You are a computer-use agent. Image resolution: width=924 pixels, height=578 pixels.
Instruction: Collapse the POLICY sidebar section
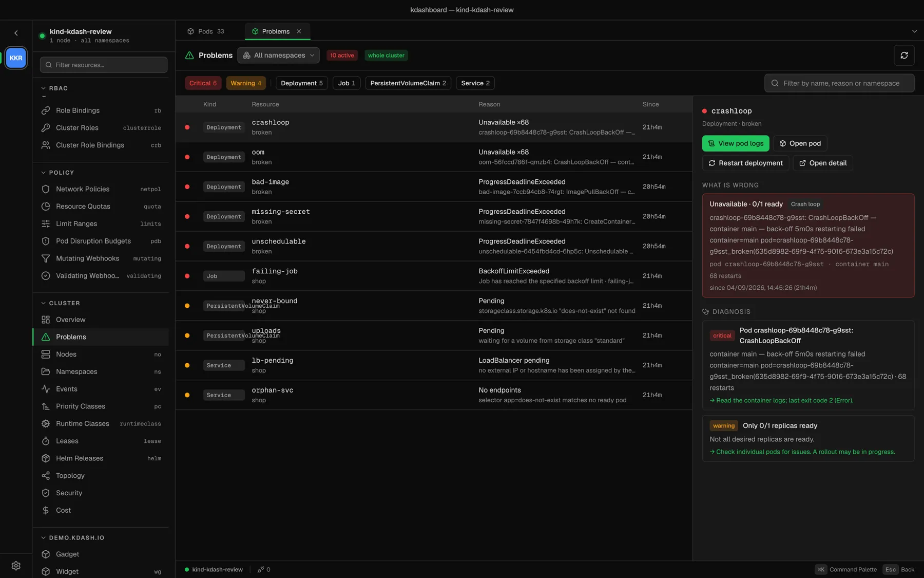point(57,173)
